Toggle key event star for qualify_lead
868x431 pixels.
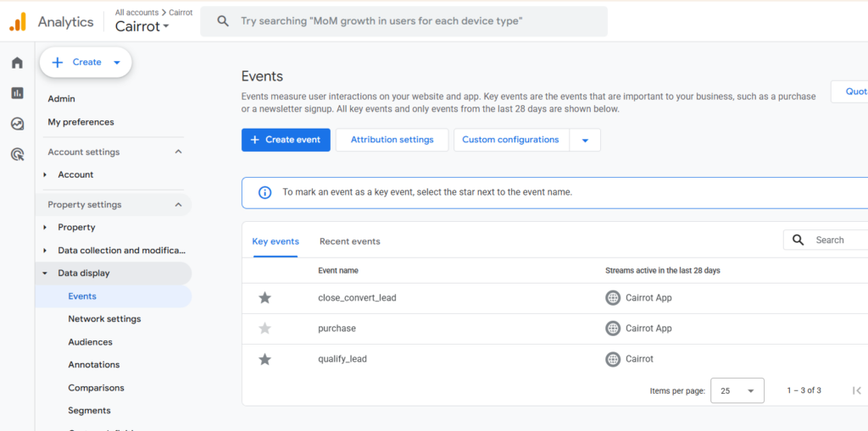coord(265,360)
